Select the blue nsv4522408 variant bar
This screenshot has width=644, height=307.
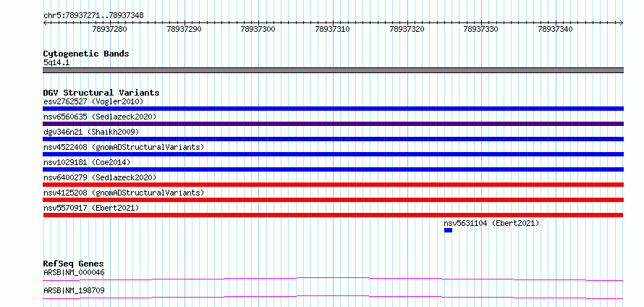click(333, 154)
